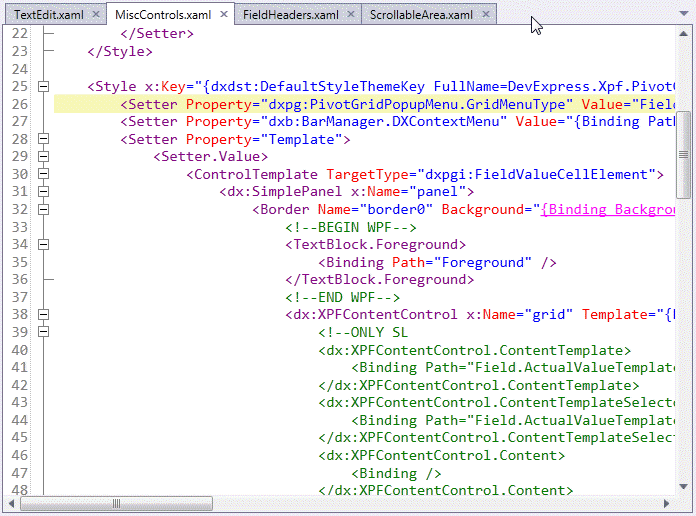
Task: Close the MiscControls.xaml tab
Action: pos(224,14)
